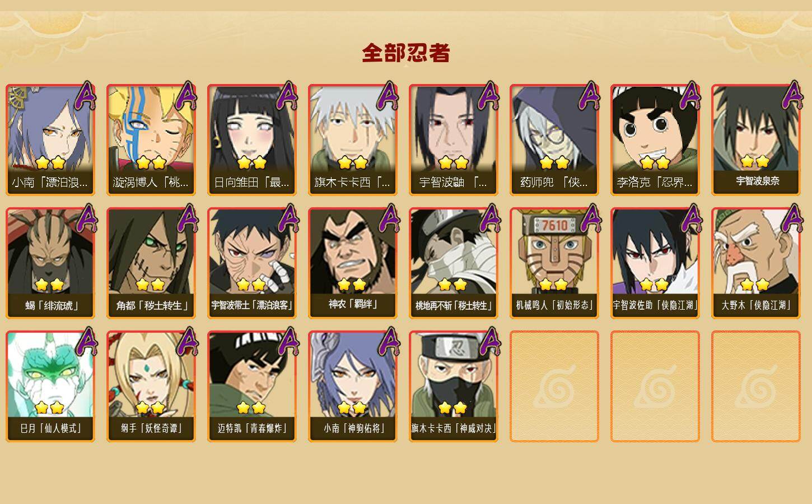Open the 蝎「绯流琥」 character card
Screen dimensions: 812x504
pyautogui.click(x=50, y=263)
